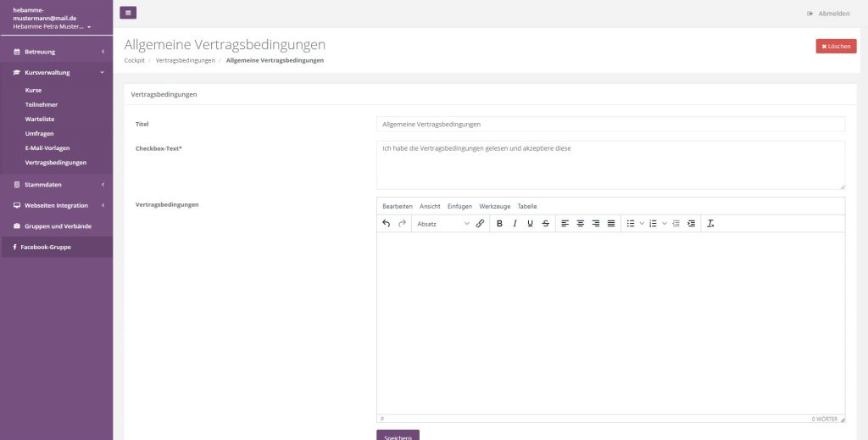868x440 pixels.
Task: Open the Einfügen editor menu
Action: (x=459, y=206)
